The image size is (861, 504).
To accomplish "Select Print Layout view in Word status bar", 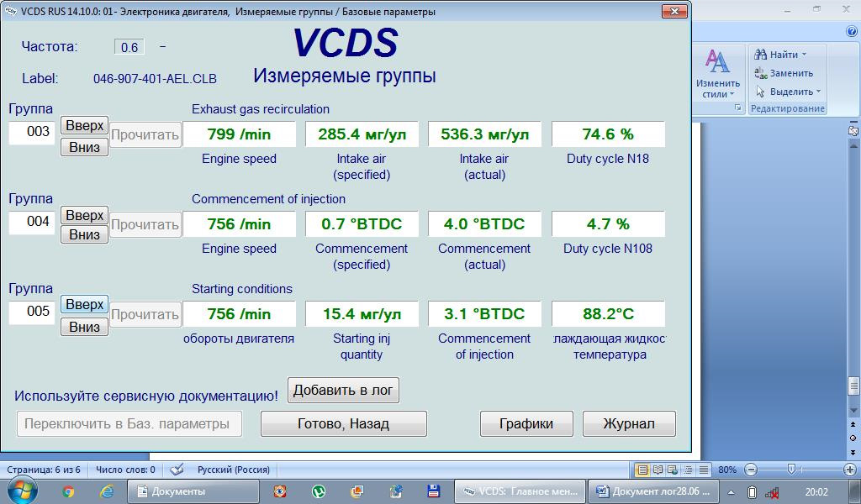I will [x=642, y=470].
